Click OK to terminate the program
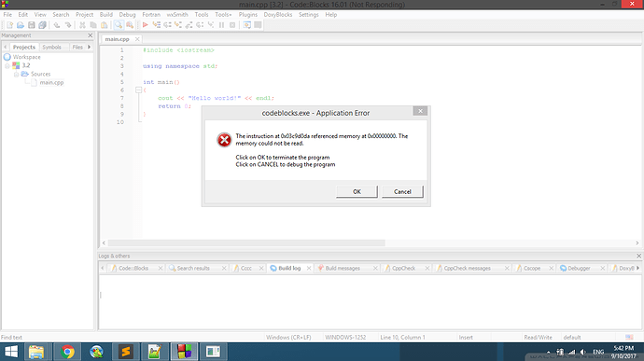The width and height of the screenshot is (644, 361). [357, 192]
